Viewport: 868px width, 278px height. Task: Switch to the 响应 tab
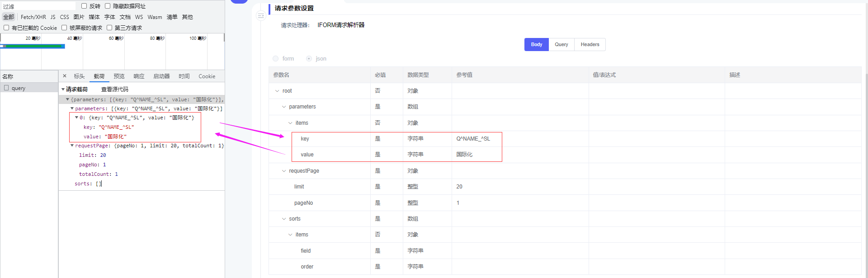[139, 76]
